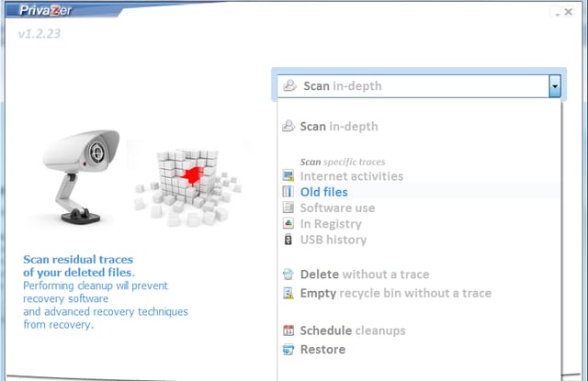Click the Old files icon
588x381 pixels.
[288, 192]
